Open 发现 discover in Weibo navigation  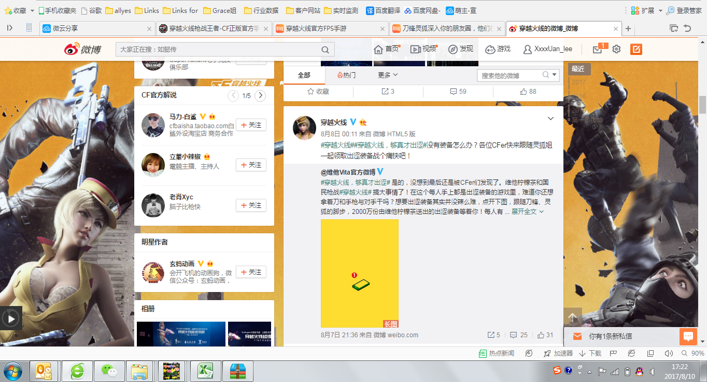(x=460, y=49)
